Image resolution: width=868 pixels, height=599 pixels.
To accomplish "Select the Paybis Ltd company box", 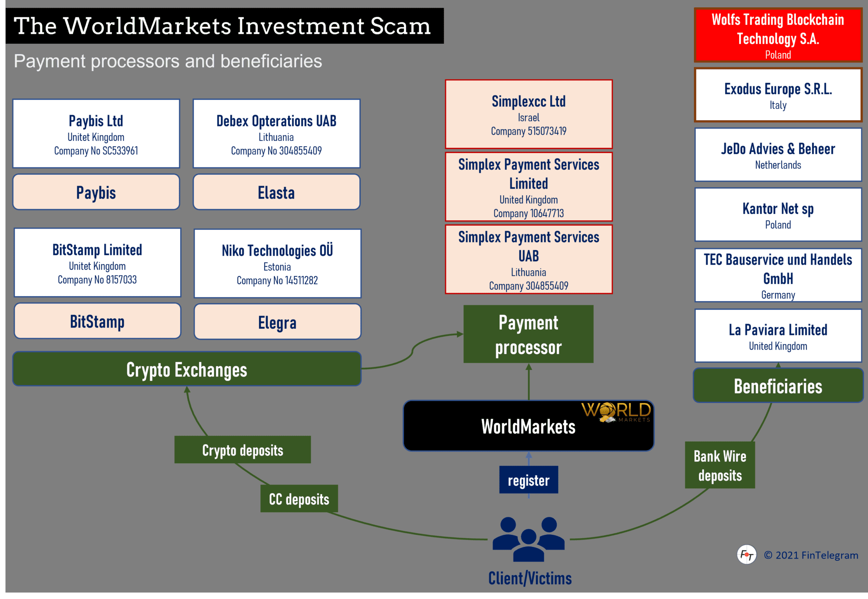I will click(x=96, y=134).
